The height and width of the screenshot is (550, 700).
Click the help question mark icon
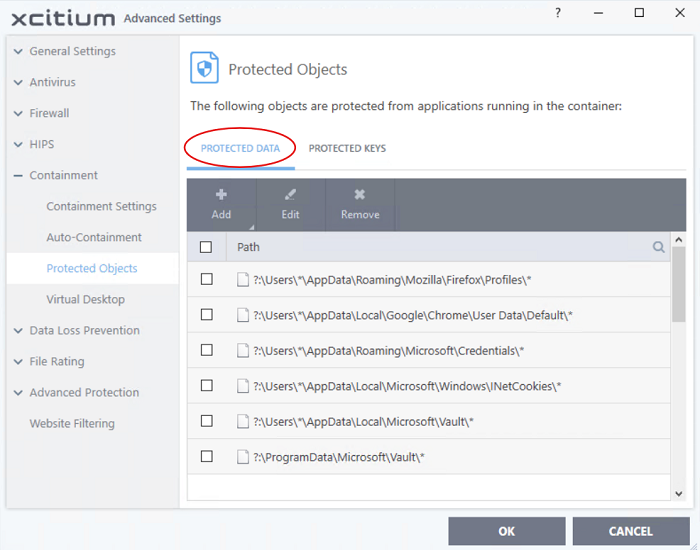[558, 13]
